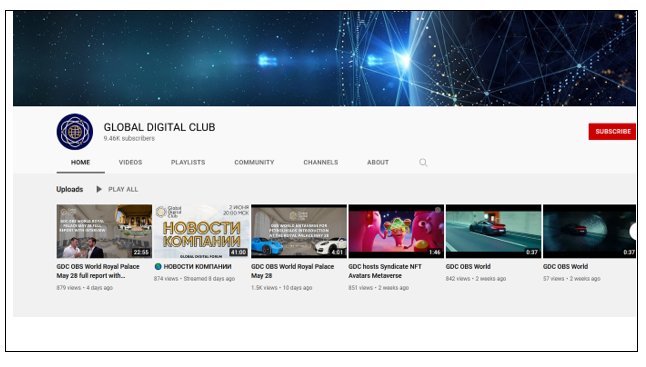Open the Community tab

pyautogui.click(x=254, y=162)
